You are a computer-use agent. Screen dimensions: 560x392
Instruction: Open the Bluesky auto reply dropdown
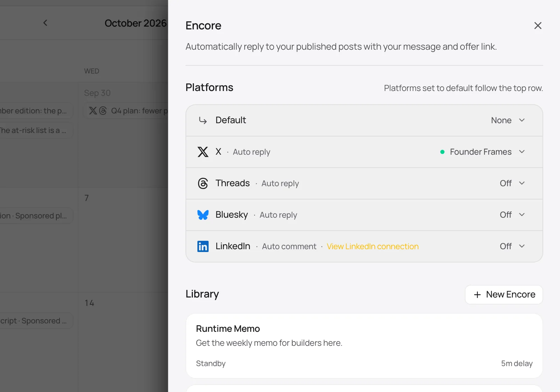click(512, 215)
